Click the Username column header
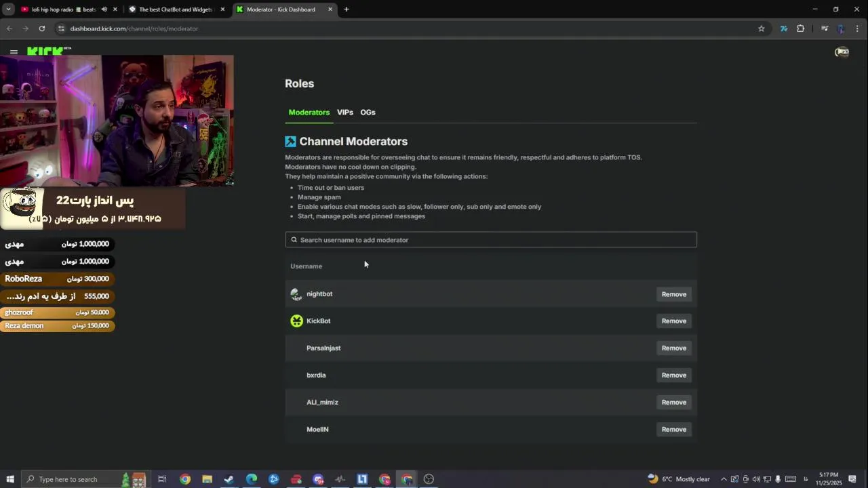Image resolution: width=868 pixels, height=488 pixels. click(x=307, y=266)
